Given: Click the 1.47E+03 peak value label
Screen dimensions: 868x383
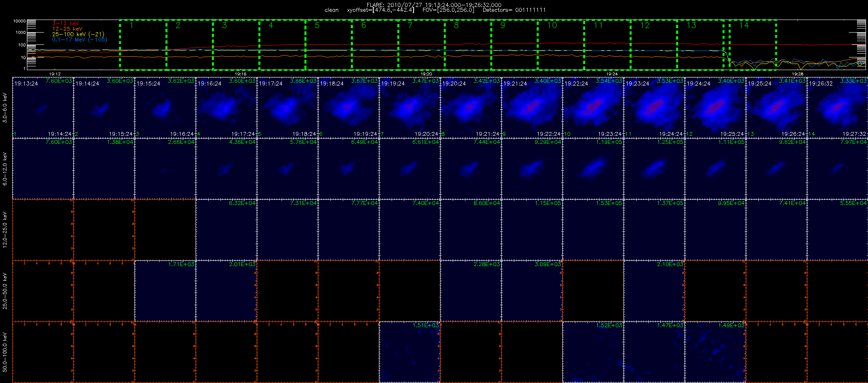Looking at the screenshot, I should coord(670,326).
